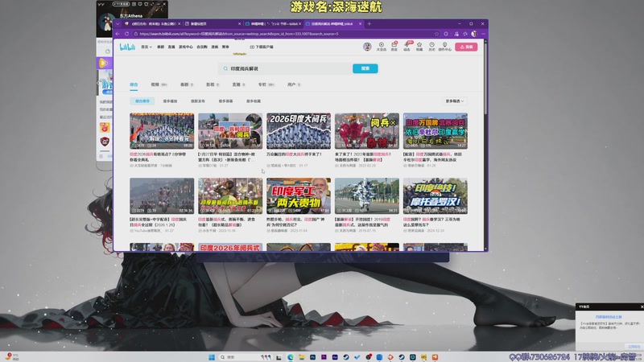
Task: Open the weather widget on taskbar
Action: pyautogui.click(x=11, y=356)
